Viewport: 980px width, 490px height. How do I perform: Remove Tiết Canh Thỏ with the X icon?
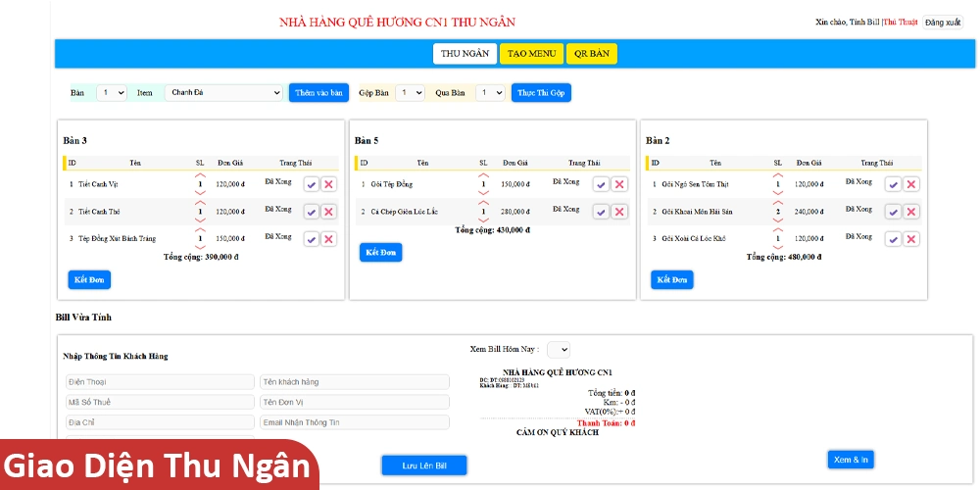coord(328,212)
